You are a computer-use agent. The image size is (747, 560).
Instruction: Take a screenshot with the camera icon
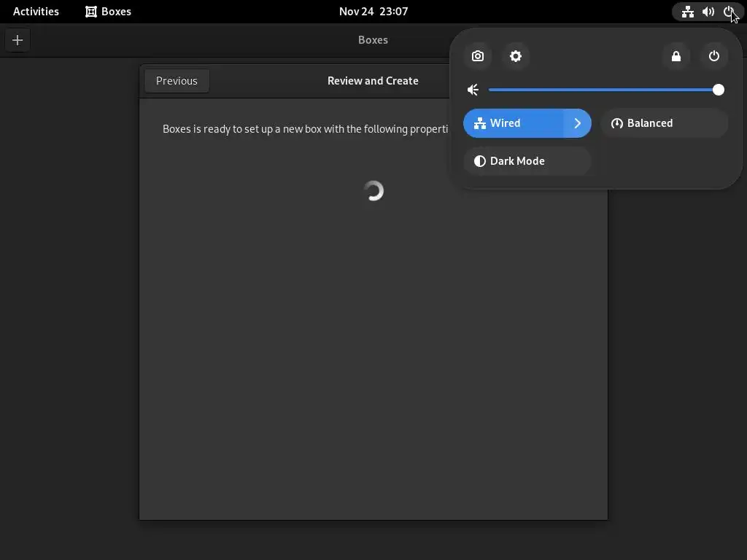(477, 56)
